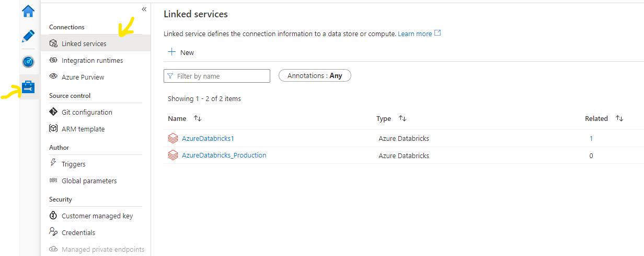Screen dimensions: 644x256
Task: Sort by the Type column arrows
Action: click(402, 118)
